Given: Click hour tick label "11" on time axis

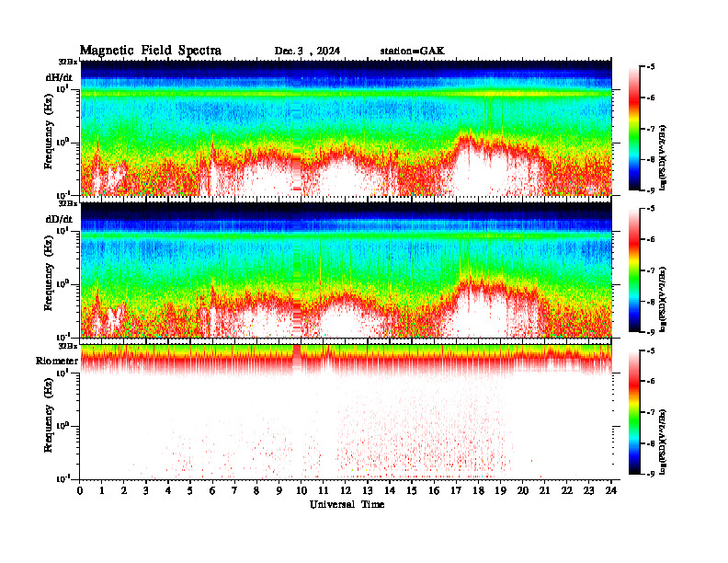Looking at the screenshot, I should [324, 491].
